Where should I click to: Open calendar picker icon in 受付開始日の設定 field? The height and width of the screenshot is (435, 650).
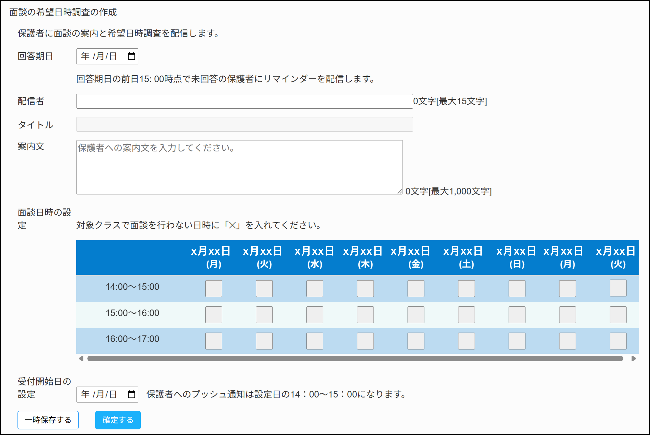[131, 394]
